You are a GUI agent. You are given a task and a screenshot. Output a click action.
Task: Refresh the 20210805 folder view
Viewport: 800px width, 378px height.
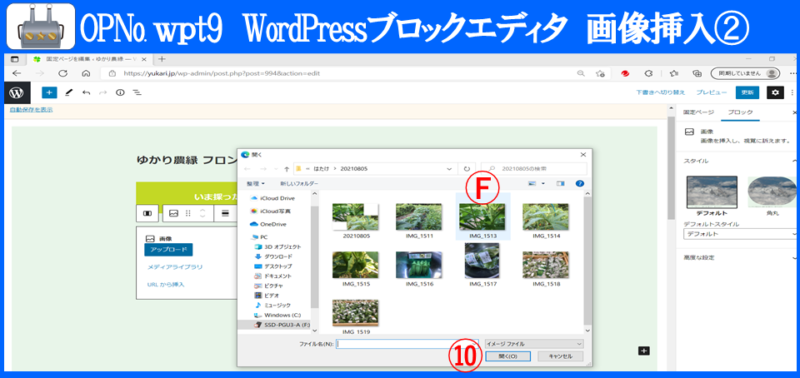[466, 168]
